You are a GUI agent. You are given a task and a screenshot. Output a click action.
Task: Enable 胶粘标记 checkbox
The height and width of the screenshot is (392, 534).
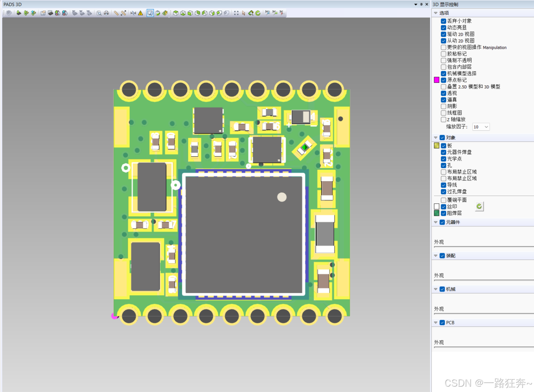[x=444, y=54]
